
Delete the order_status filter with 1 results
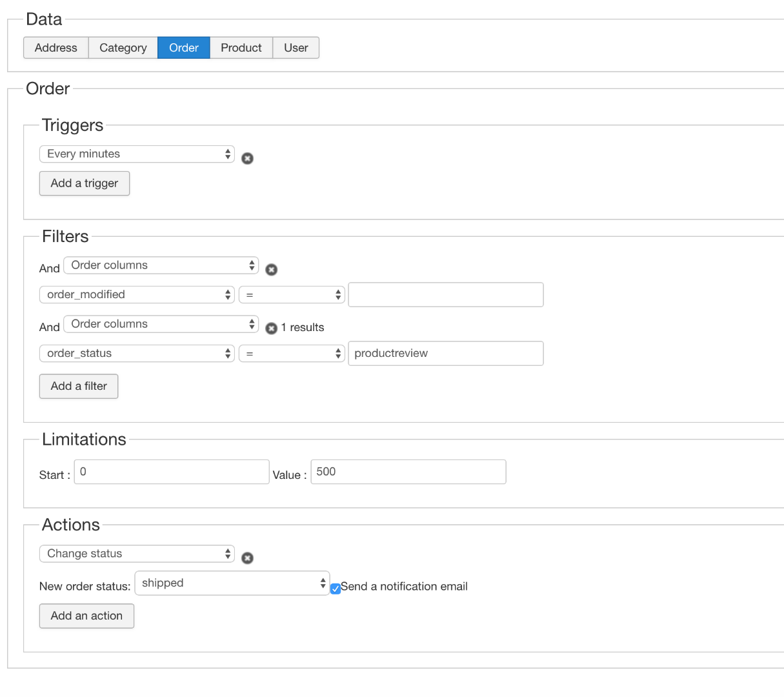click(x=272, y=328)
